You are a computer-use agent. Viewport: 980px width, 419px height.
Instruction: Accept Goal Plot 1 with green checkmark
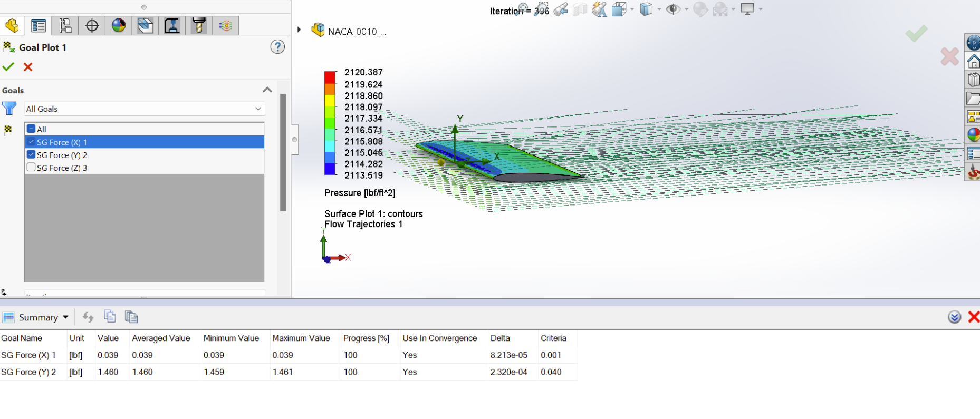pos(8,67)
